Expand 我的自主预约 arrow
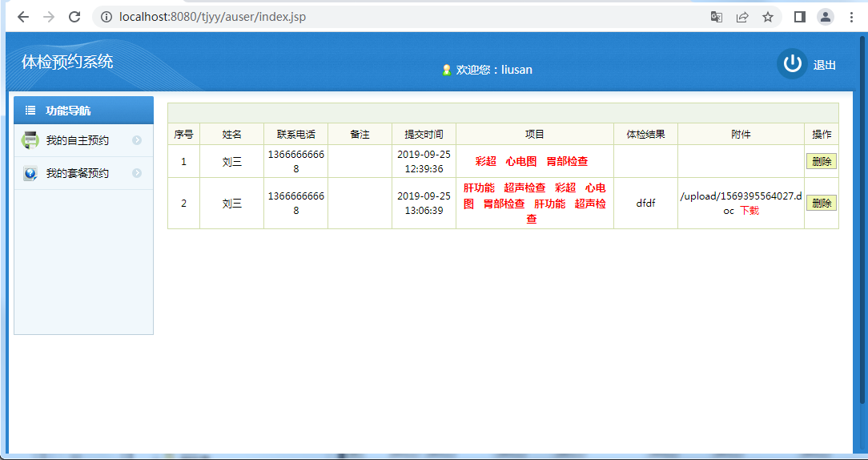Screen dimensions: 868x460 [137, 140]
